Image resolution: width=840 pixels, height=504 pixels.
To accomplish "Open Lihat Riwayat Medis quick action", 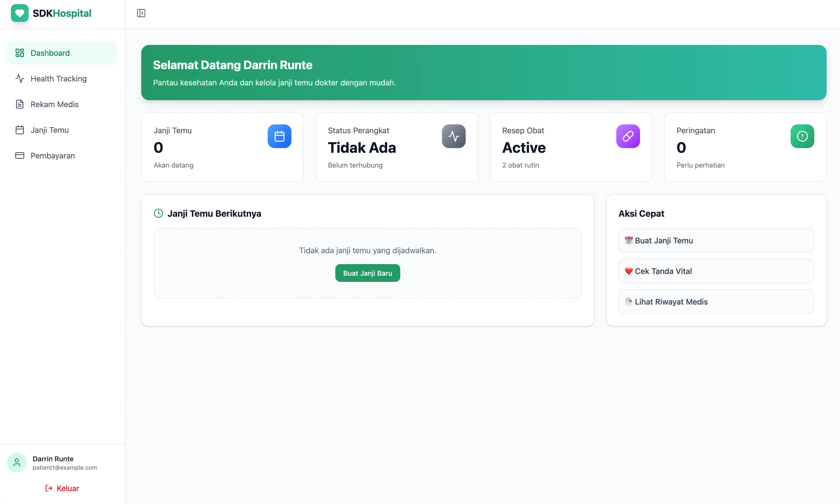I will 716,302.
